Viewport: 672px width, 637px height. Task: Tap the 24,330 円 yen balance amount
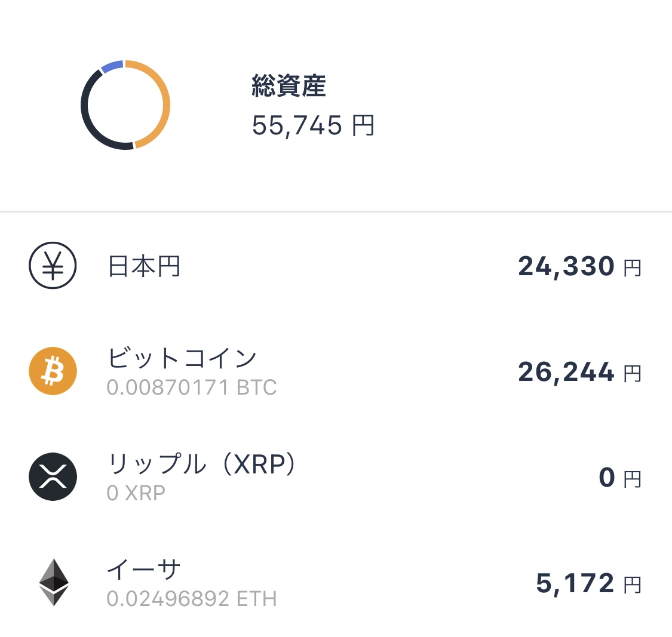(579, 266)
